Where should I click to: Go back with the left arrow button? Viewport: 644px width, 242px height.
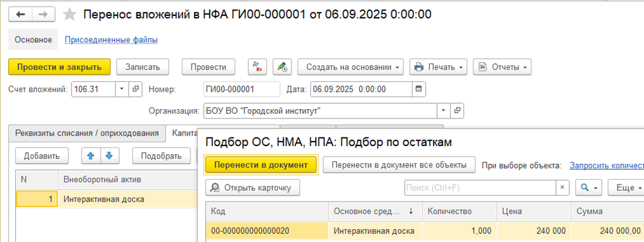[x=20, y=15]
